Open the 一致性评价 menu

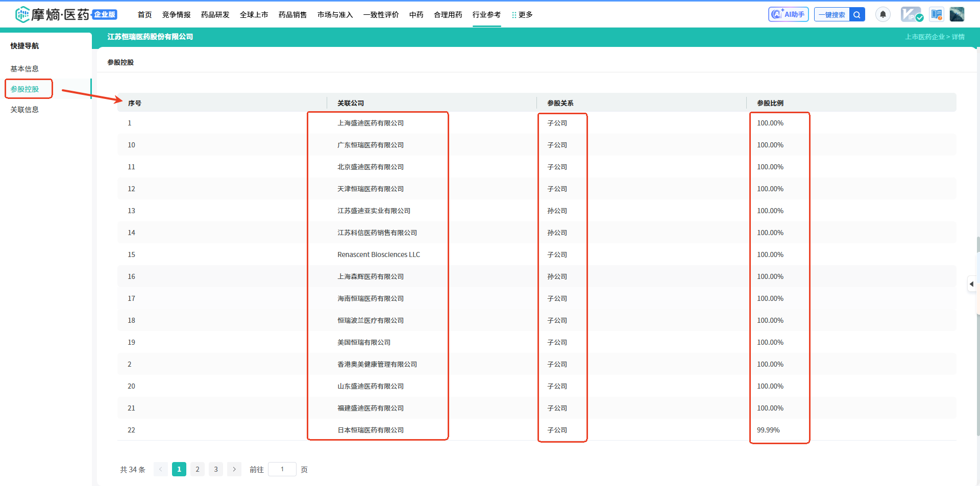coord(381,15)
